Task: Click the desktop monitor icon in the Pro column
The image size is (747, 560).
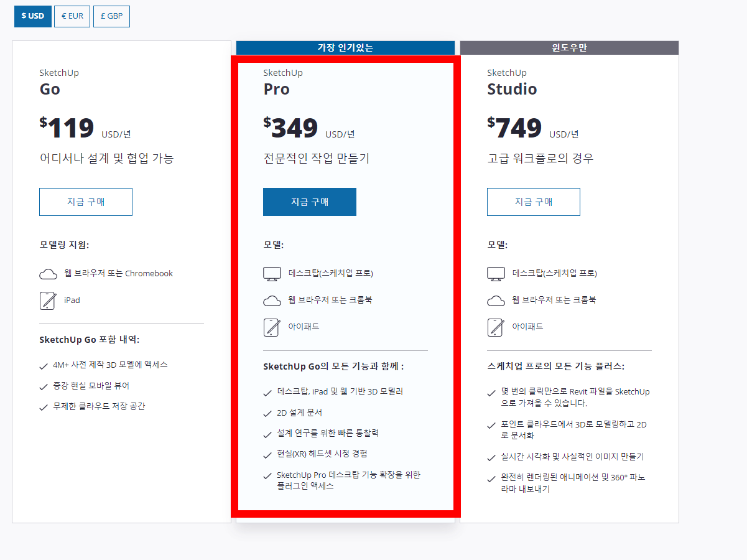Action: click(272, 273)
